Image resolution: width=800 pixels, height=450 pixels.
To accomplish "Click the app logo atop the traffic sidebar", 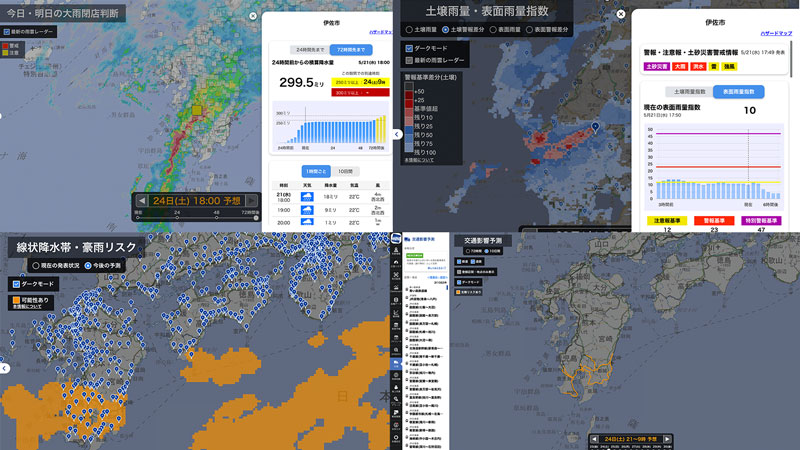I will pyautogui.click(x=396, y=238).
